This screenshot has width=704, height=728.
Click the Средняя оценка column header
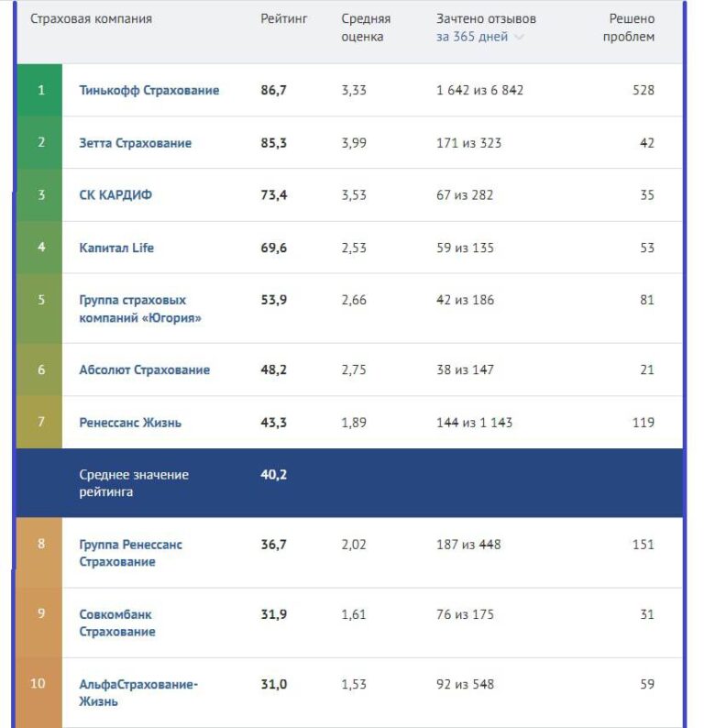(366, 28)
